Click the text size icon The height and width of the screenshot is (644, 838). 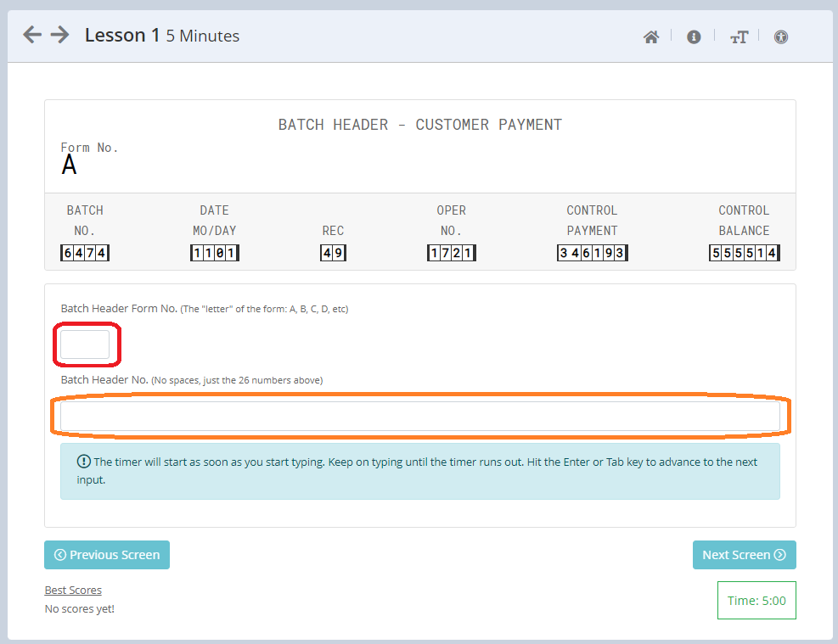click(x=739, y=36)
